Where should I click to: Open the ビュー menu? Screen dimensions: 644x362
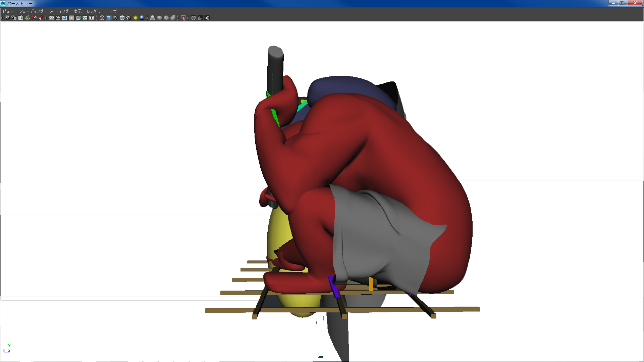coord(8,11)
